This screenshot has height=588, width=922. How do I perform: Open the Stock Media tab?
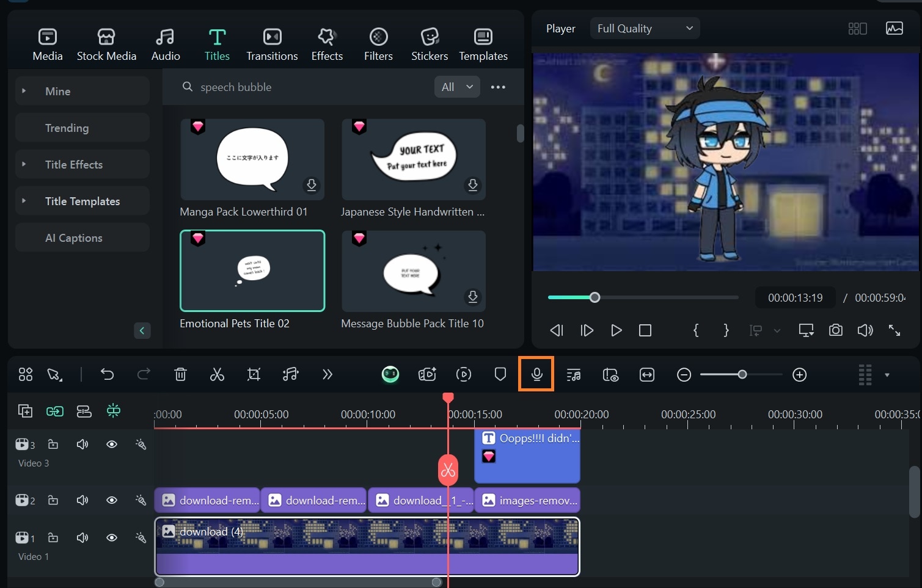106,45
